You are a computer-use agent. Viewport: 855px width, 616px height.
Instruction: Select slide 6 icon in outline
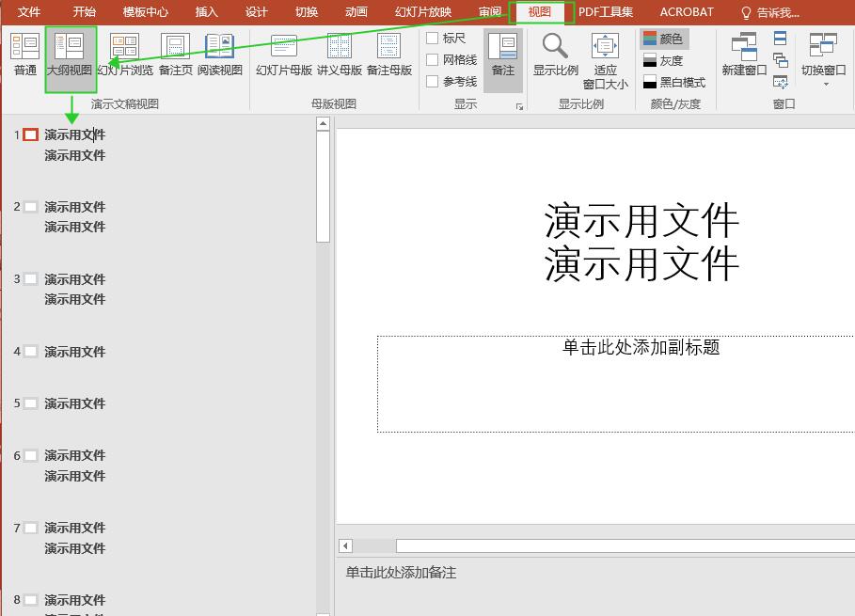point(30,455)
